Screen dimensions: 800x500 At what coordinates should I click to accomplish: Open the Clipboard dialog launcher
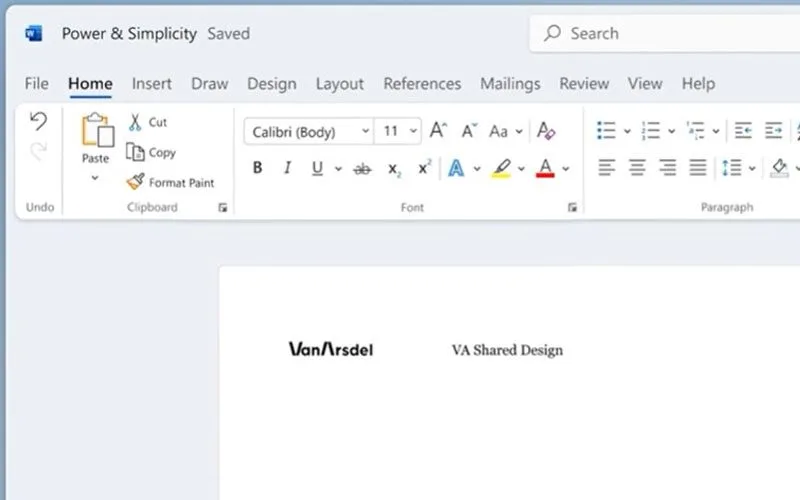pyautogui.click(x=223, y=207)
